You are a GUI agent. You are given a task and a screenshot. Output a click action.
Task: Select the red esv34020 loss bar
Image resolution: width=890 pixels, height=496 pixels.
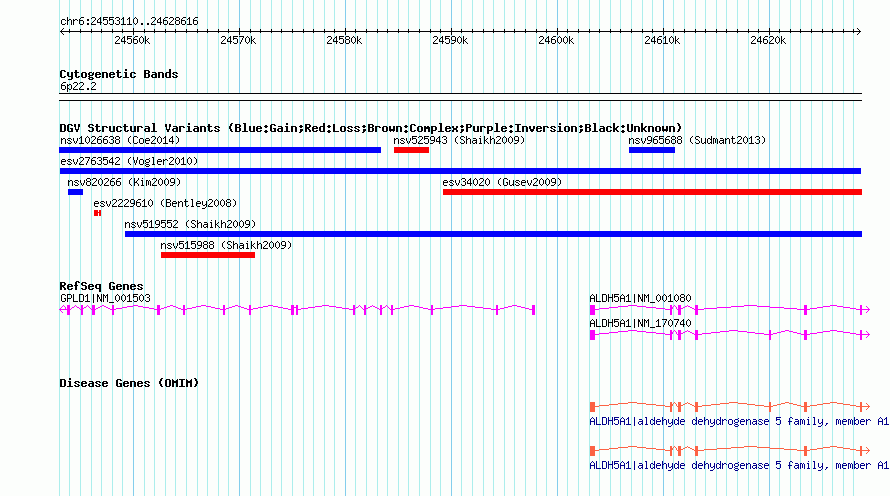tap(652, 192)
